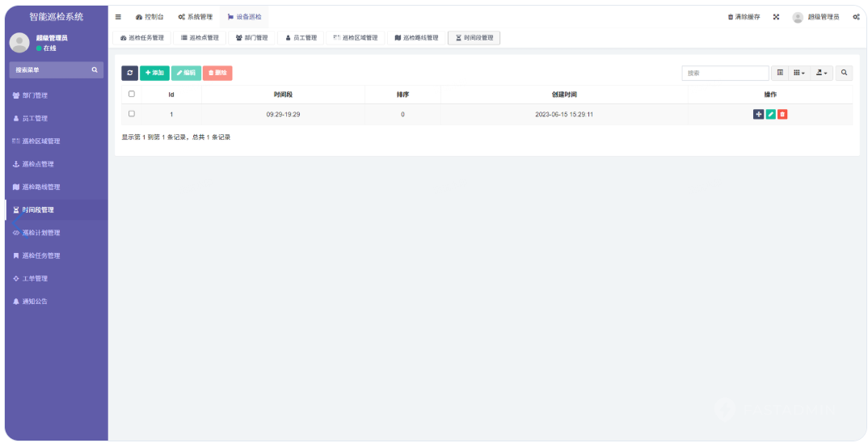
Task: Click the magnifier search icon button
Action: tap(844, 73)
